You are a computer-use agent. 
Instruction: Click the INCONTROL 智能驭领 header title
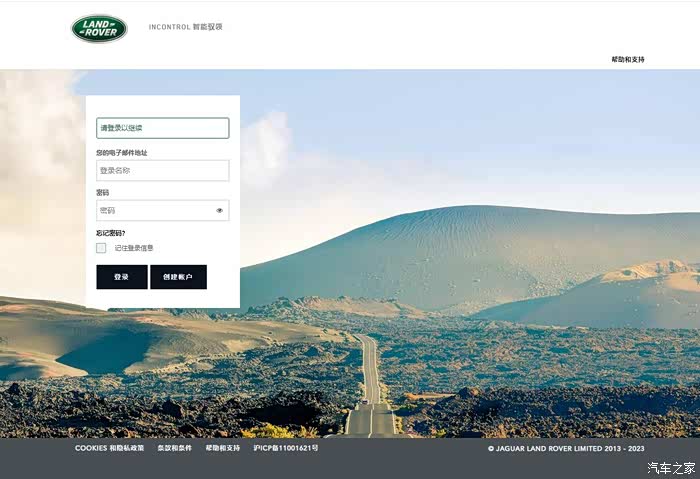[185, 27]
